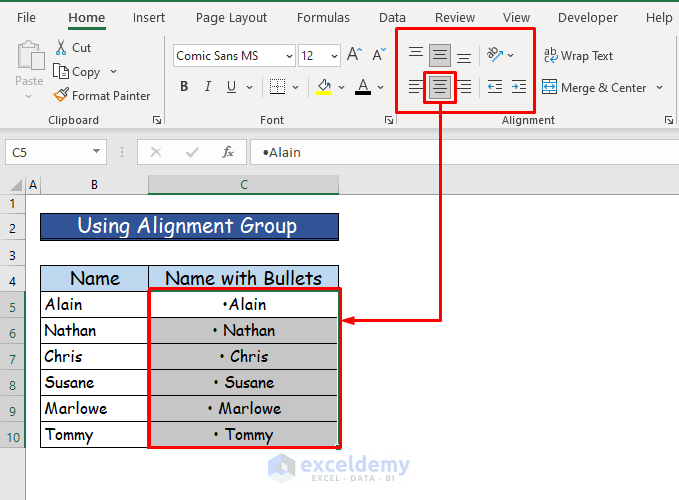The height and width of the screenshot is (500, 679).
Task: Switch to the Formulas tab
Action: point(323,17)
